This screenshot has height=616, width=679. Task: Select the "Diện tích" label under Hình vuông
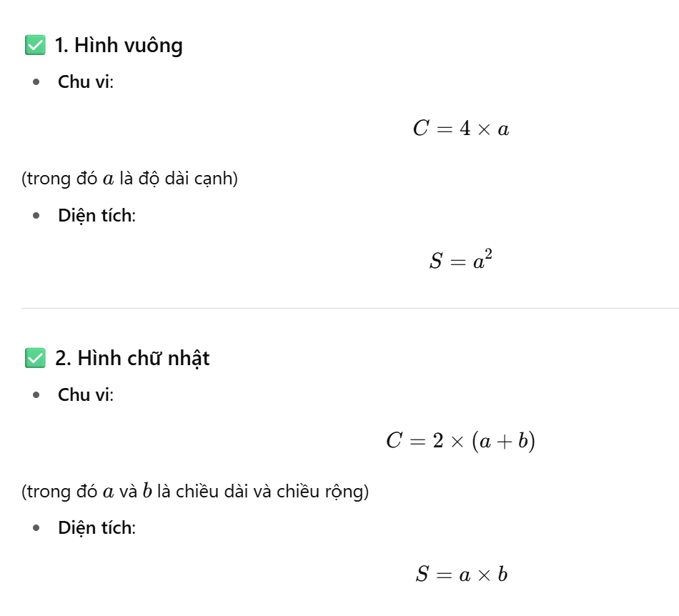[x=96, y=215]
